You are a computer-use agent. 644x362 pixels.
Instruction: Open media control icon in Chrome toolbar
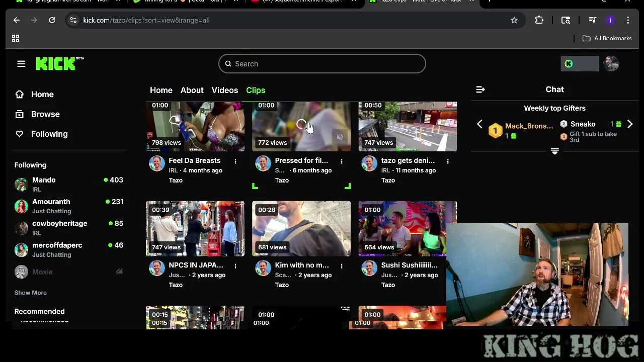[x=592, y=20]
